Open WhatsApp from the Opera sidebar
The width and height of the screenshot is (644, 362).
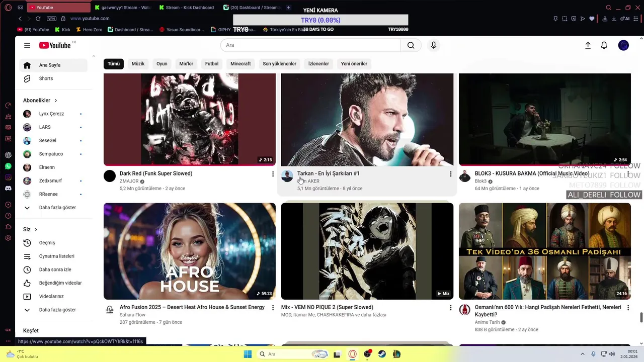click(x=8, y=166)
